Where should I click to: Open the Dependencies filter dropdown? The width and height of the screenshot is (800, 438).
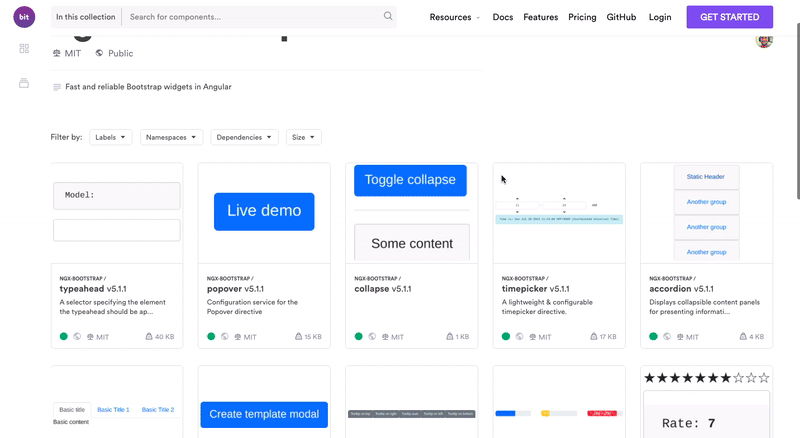coord(244,137)
